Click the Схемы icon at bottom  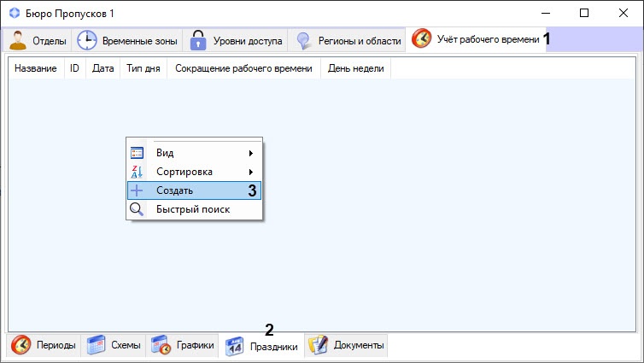pos(97,345)
